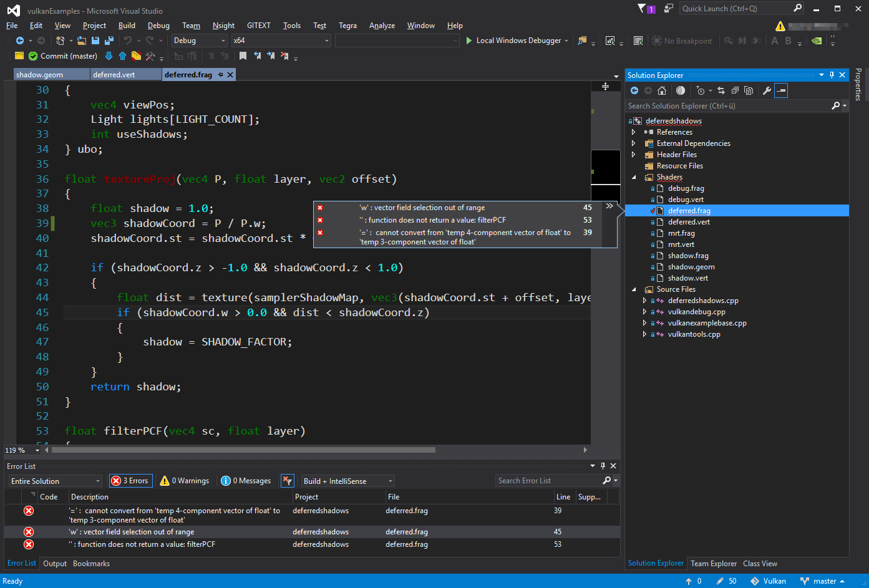Toggle Auto Hide pin on Solution Explorer
Screen dimensions: 869x588
pos(832,75)
